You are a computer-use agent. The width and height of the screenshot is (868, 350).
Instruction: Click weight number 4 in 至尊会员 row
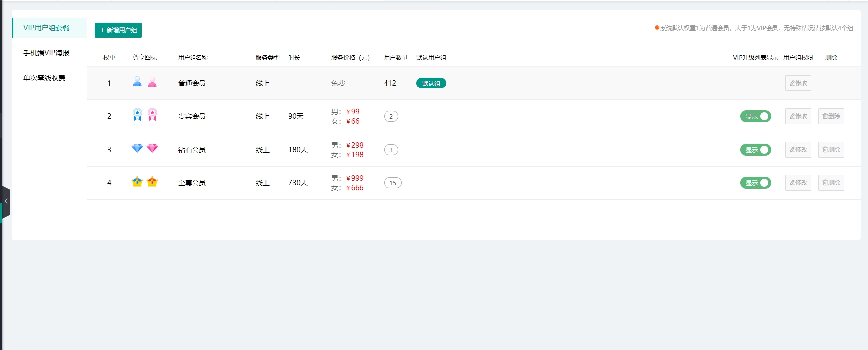[x=109, y=183]
